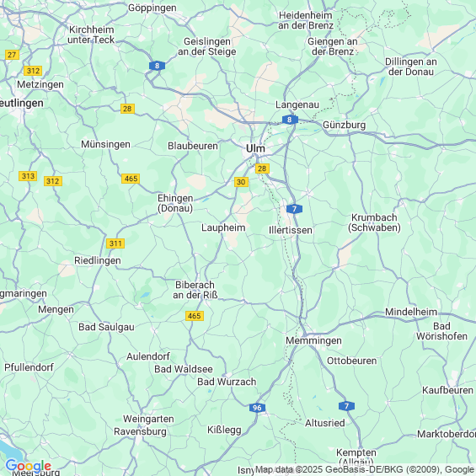Click the B27 road shield near Metzingen

click(x=12, y=55)
